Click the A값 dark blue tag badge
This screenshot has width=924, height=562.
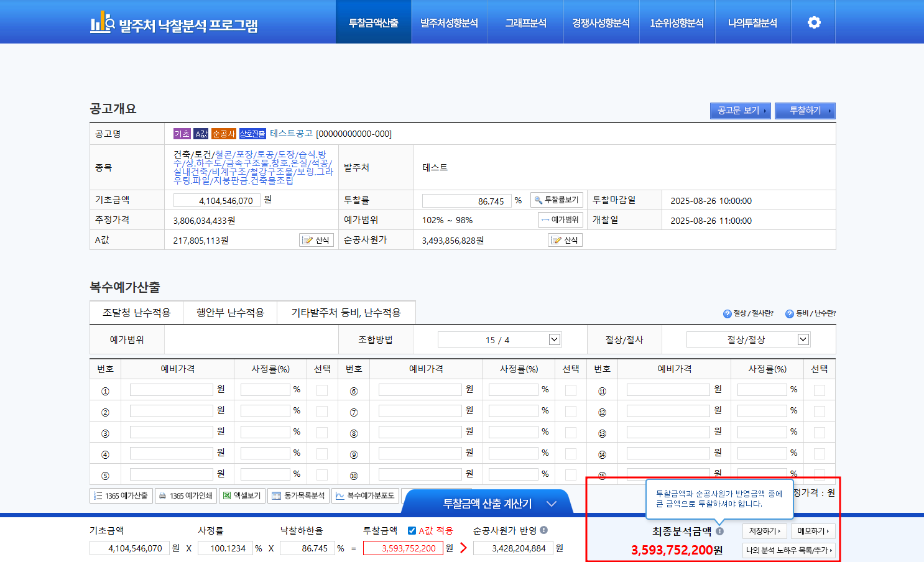tap(201, 134)
